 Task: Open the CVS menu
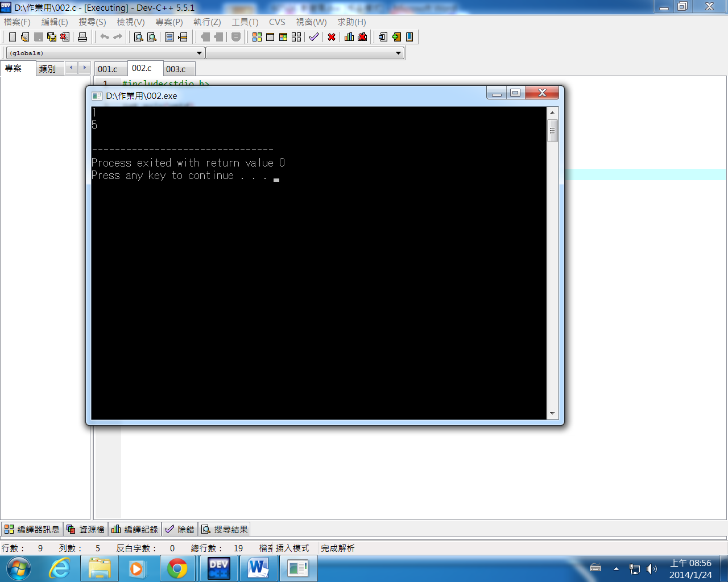pyautogui.click(x=278, y=22)
